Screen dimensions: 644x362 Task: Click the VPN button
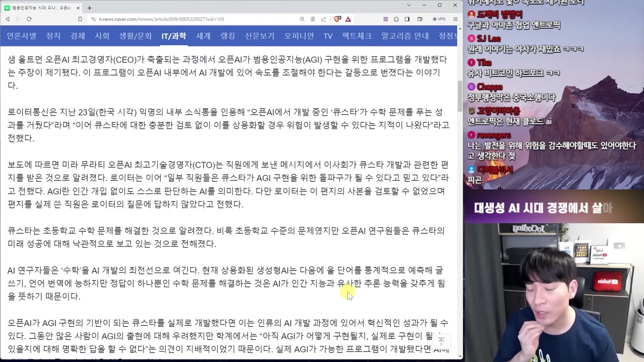pos(439,19)
